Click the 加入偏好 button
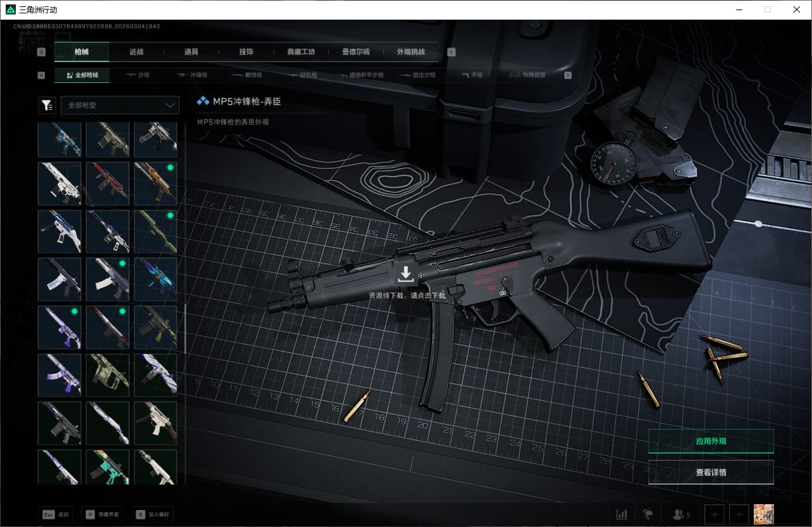Image resolution: width=812 pixels, height=527 pixels. 152,514
